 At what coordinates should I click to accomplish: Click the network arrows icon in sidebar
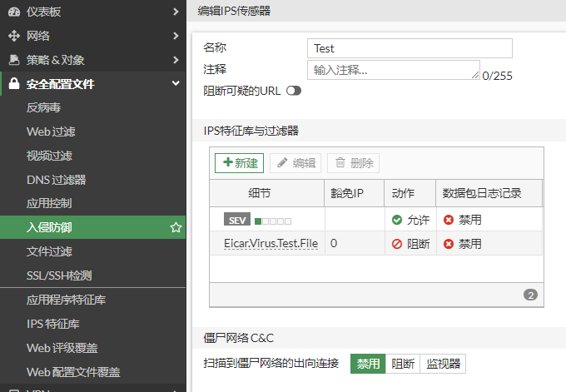[x=13, y=36]
